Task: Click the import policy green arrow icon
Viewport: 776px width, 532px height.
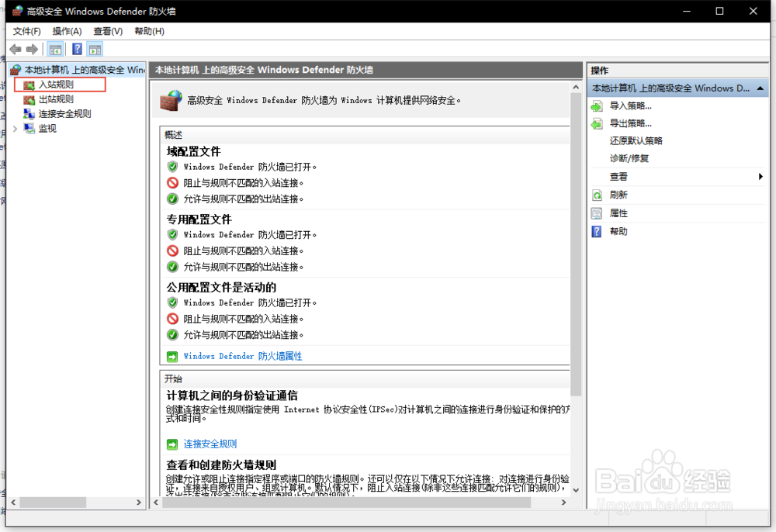Action: pos(597,105)
